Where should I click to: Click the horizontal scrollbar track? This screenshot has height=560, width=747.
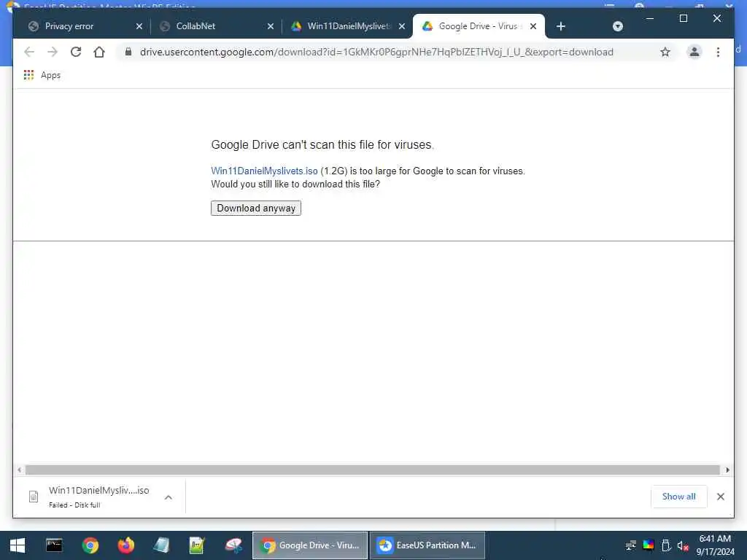(x=373, y=470)
